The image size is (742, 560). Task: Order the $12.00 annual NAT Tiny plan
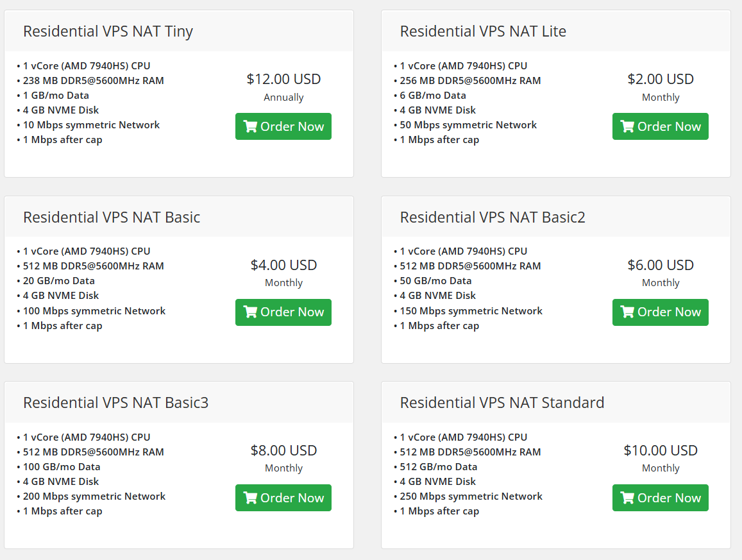(x=283, y=126)
